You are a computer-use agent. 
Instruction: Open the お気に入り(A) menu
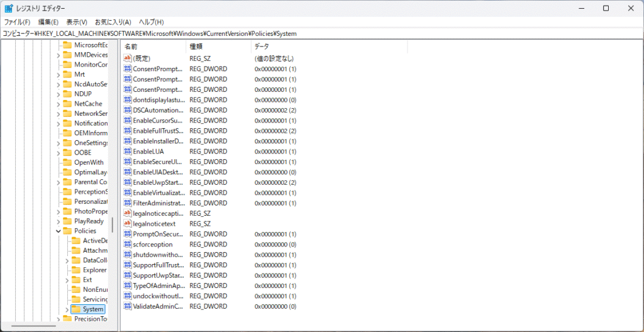point(113,22)
